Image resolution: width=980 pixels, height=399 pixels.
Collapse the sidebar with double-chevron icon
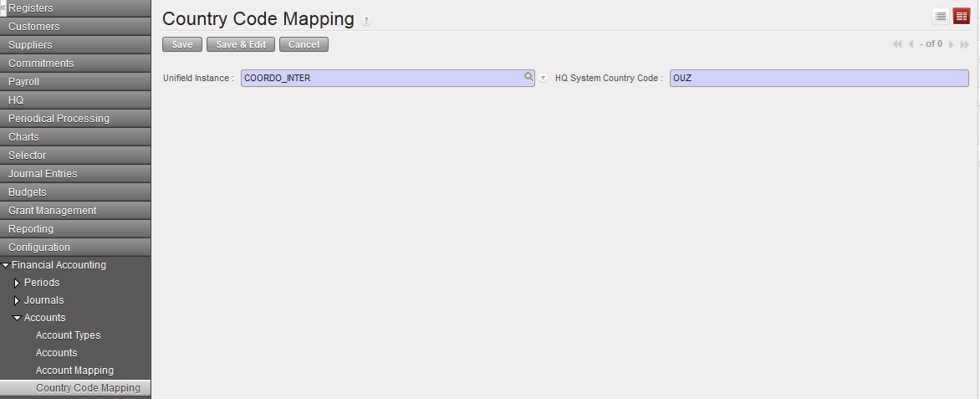[x=3, y=8]
